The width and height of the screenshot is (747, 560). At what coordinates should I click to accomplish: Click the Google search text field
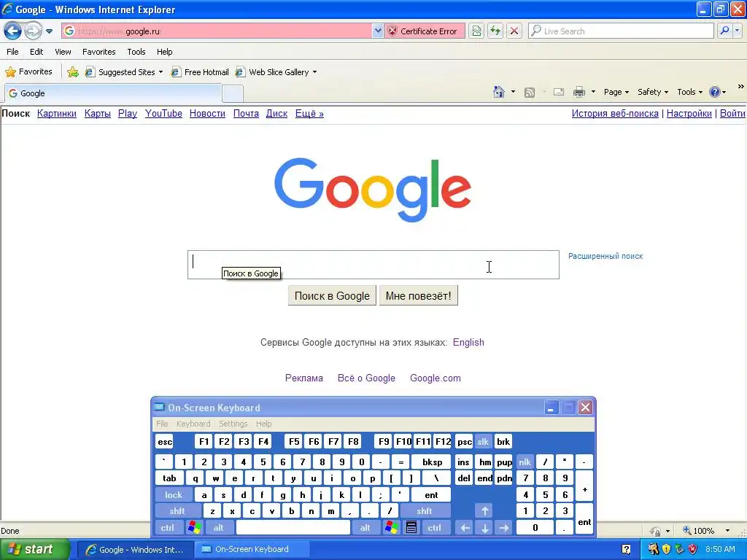coord(373,265)
